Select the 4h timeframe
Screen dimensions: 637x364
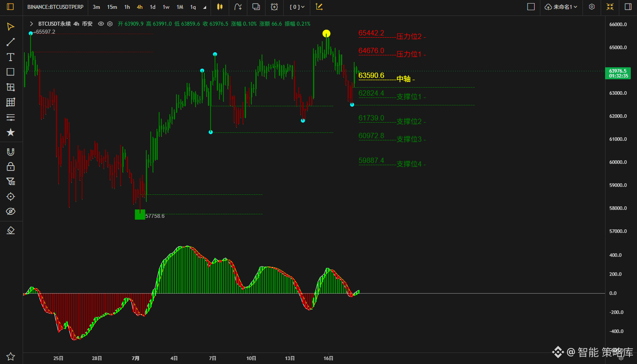(140, 7)
